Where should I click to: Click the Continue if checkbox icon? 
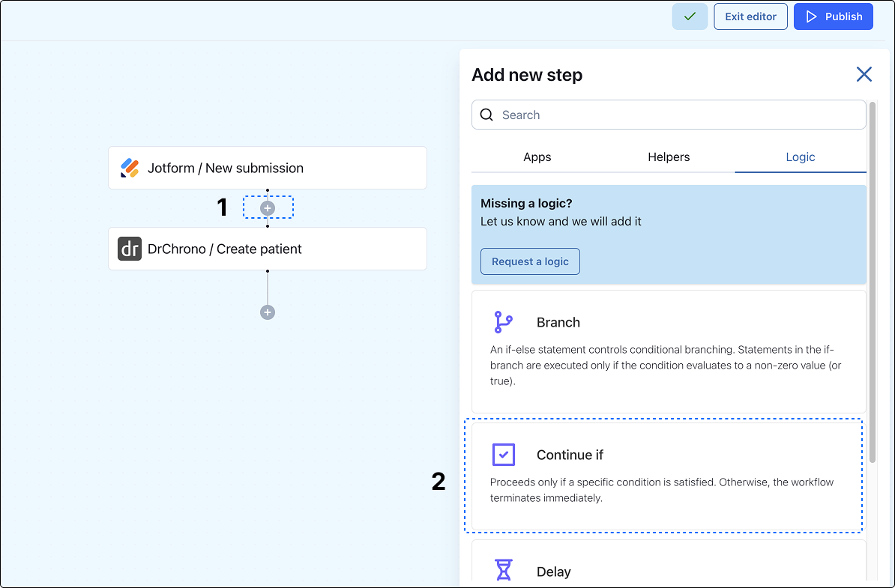tap(503, 455)
